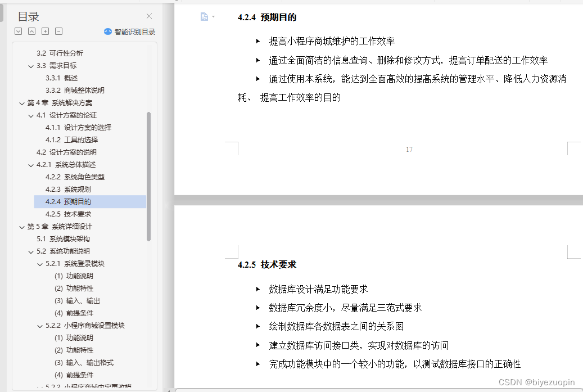The height and width of the screenshot is (392, 583).
Task: Click the line 数据库冗余度小,尽量满足三范式要求
Action: 345,308
